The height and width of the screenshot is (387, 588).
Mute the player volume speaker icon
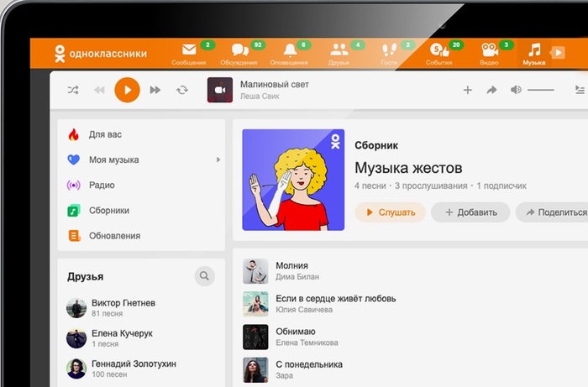[516, 90]
